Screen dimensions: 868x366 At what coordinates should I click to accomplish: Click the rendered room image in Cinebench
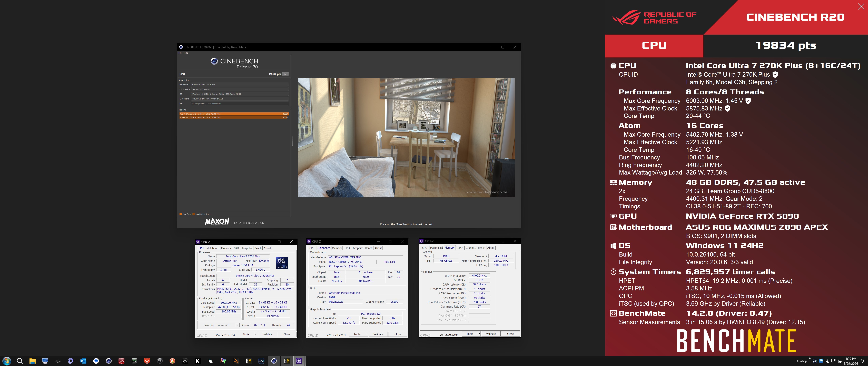point(406,138)
